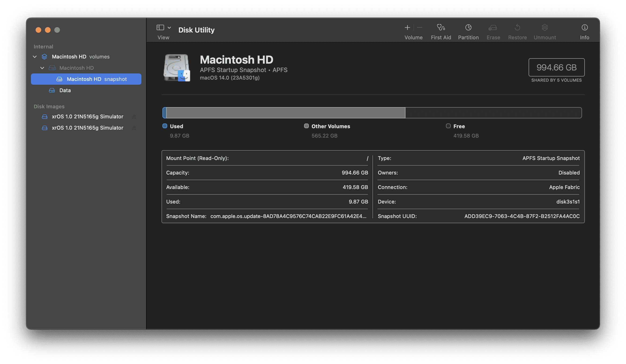
Task: Click the Macintosh HD snapshot drive icon
Action: tap(59, 79)
